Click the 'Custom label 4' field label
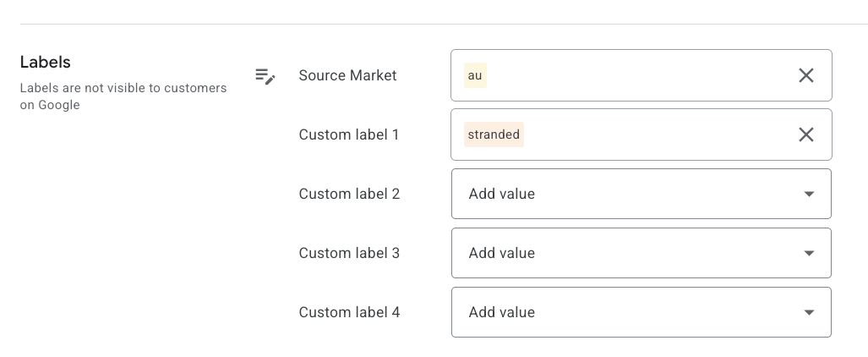Image resolution: width=868 pixels, height=357 pixels. (x=349, y=312)
